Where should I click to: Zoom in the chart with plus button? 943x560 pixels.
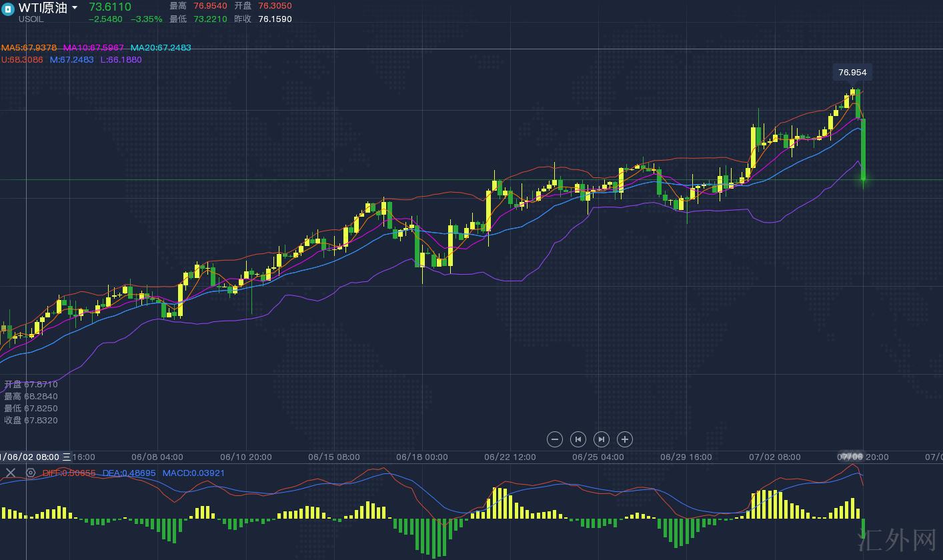pos(624,439)
